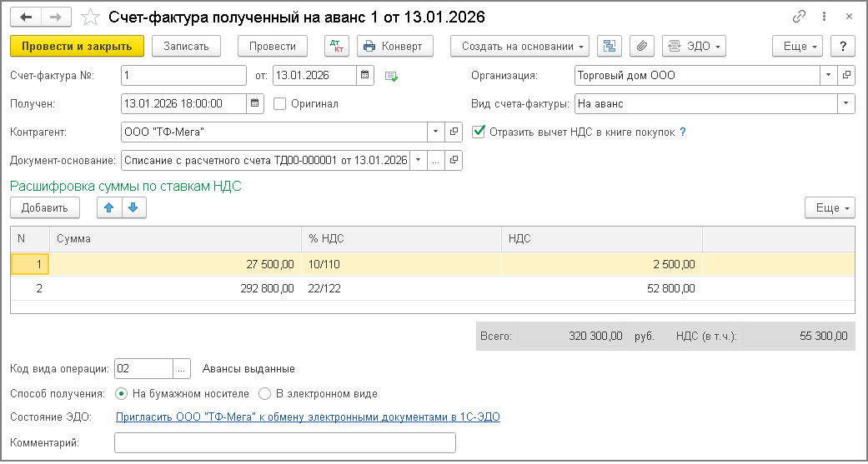Image resolution: width=868 pixels, height=464 pixels.
Task: Open the ЭДО menu
Action: point(694,46)
